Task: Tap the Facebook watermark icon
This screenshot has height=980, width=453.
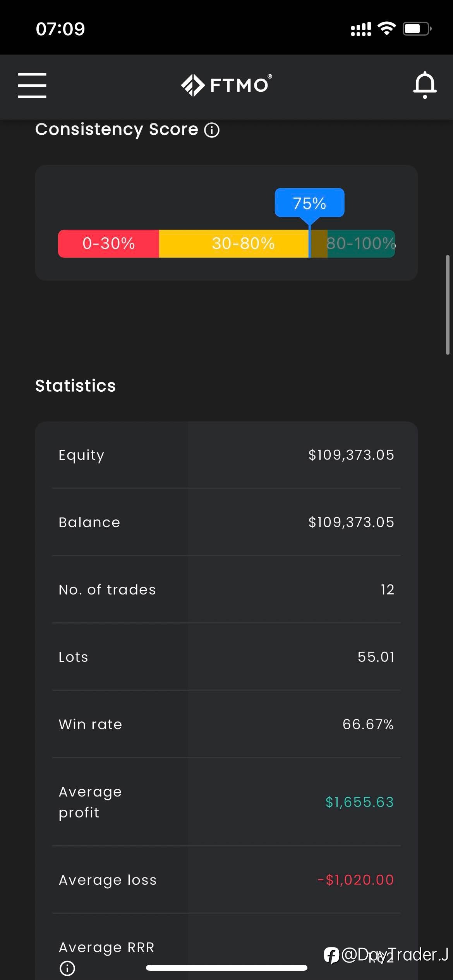Action: click(x=331, y=955)
